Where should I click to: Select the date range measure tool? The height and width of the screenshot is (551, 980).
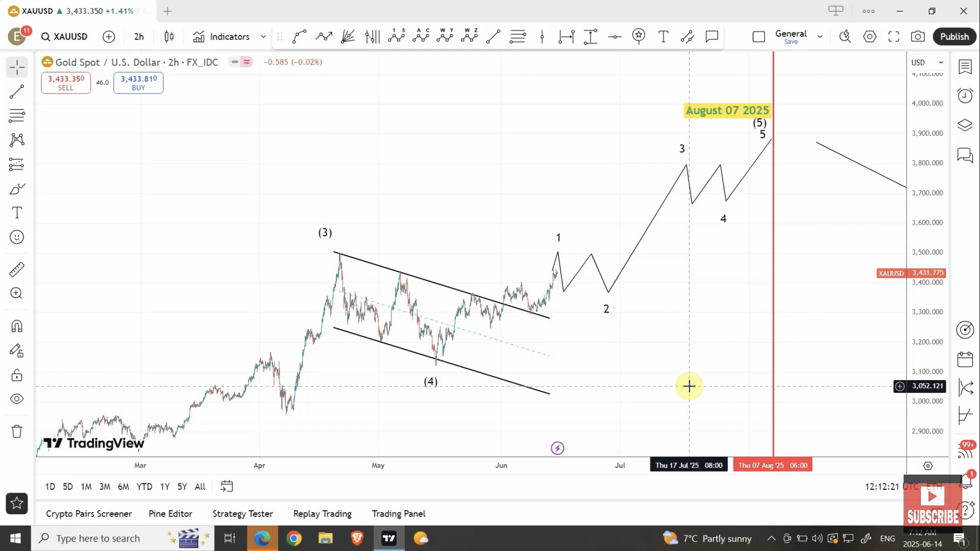point(566,36)
